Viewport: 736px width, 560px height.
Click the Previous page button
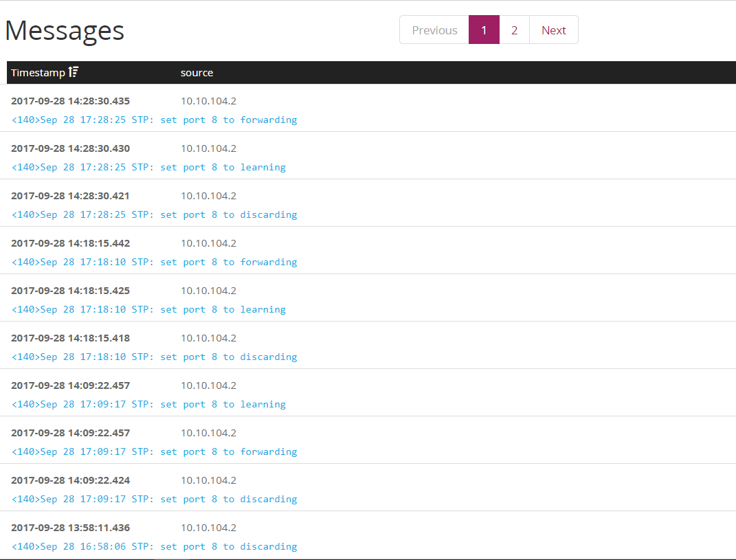pyautogui.click(x=434, y=30)
